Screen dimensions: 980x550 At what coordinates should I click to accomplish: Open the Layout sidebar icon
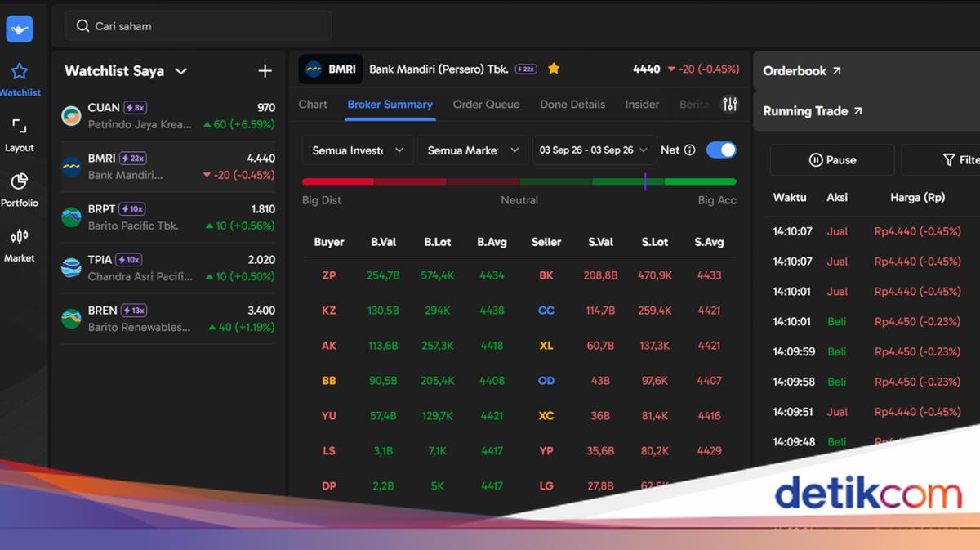(x=19, y=127)
